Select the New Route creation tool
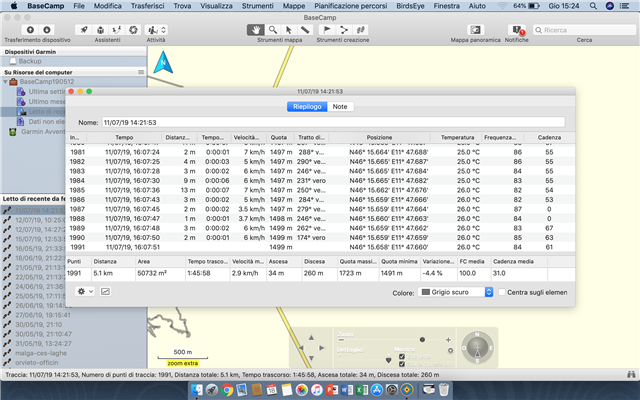The height and width of the screenshot is (400, 640). 344,30
